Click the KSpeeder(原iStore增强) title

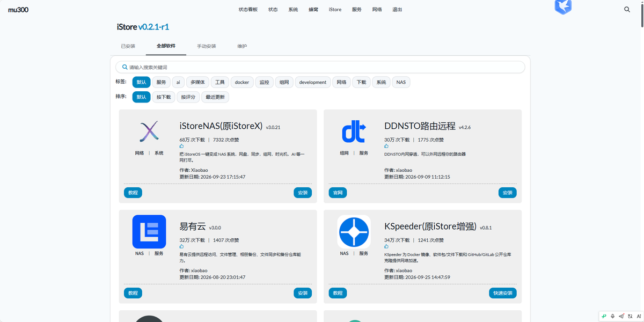[x=430, y=226]
